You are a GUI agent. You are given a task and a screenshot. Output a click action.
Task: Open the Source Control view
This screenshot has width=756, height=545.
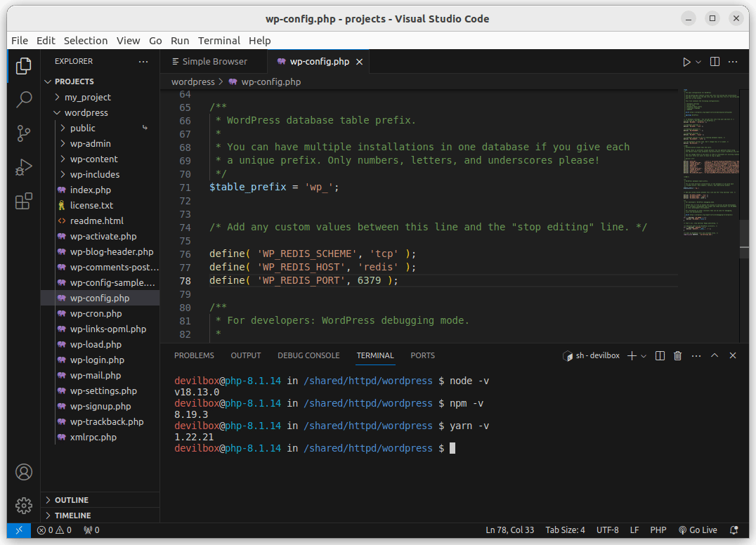click(24, 133)
